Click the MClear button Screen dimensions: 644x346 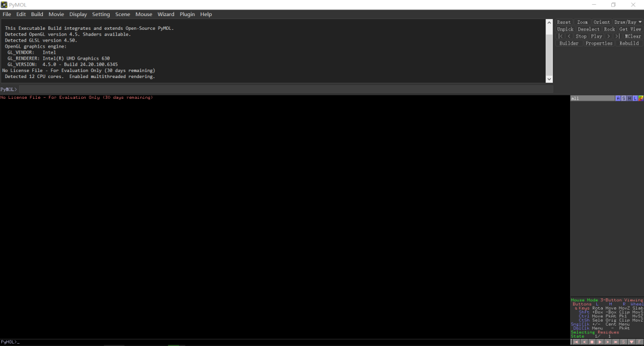(633, 36)
